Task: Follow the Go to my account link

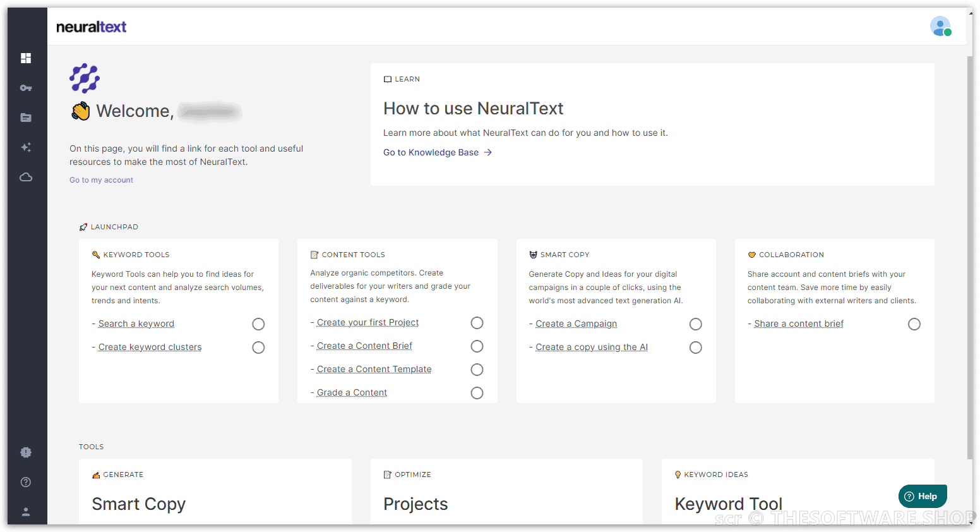Action: tap(101, 180)
